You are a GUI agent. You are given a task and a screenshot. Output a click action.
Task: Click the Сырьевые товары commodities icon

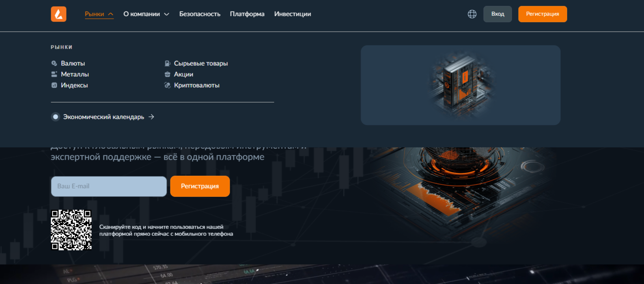pyautogui.click(x=167, y=63)
